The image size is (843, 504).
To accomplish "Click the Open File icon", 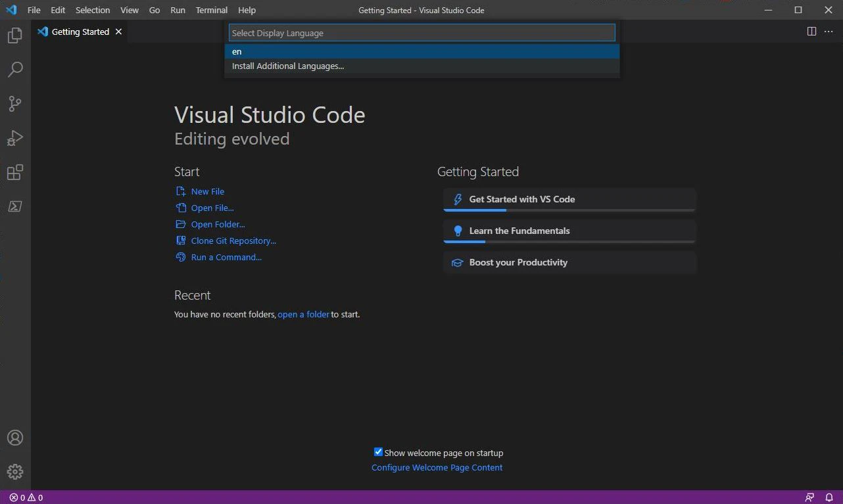I will point(181,208).
